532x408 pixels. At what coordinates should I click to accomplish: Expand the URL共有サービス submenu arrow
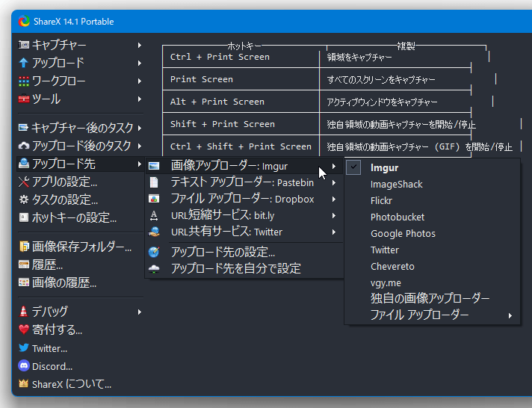click(334, 232)
